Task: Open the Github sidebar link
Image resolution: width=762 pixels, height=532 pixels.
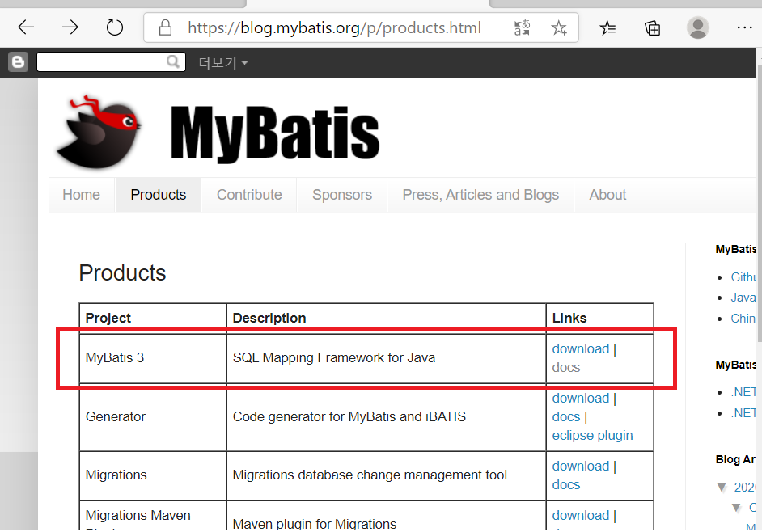Action: click(x=743, y=277)
